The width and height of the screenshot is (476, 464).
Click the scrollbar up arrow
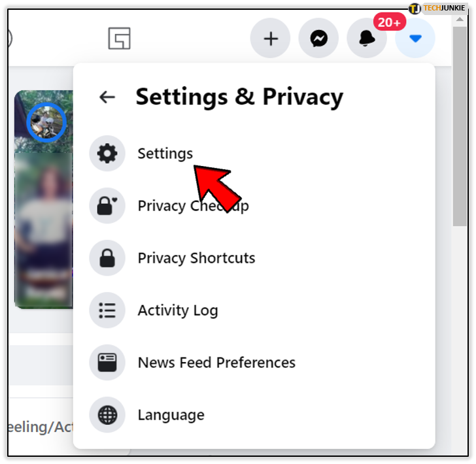460,20
